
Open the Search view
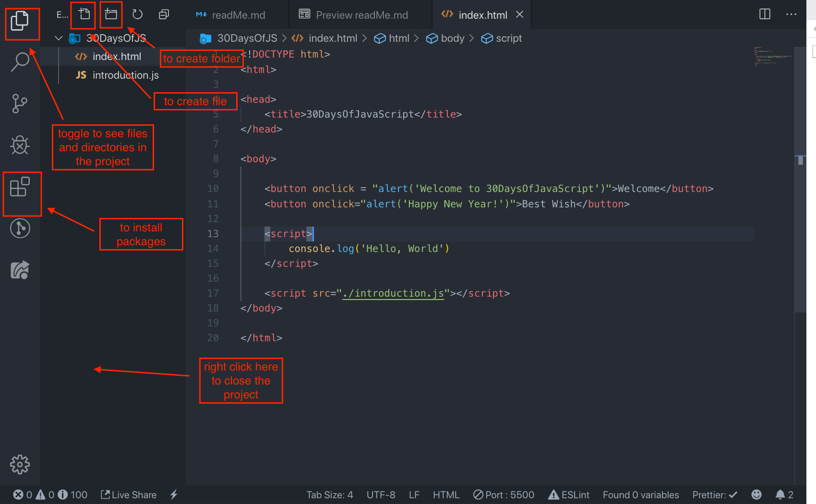click(20, 61)
